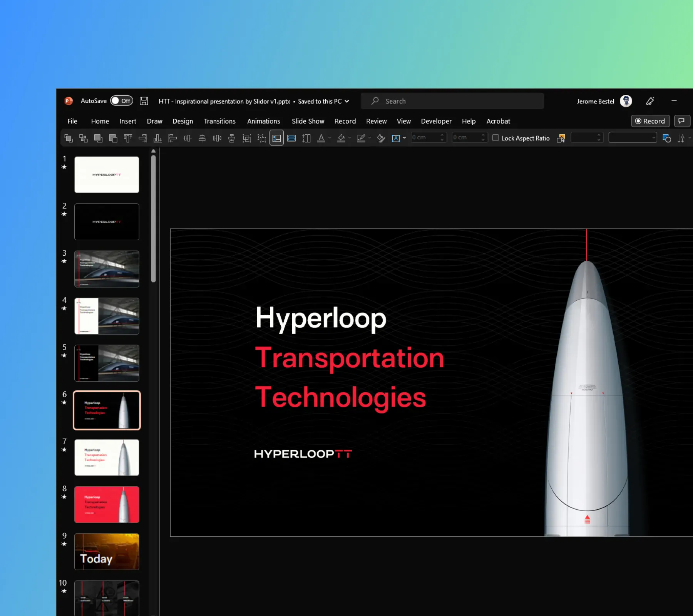Open the Shape Fill dropdown arrow
This screenshot has width=693, height=616.
pos(350,138)
